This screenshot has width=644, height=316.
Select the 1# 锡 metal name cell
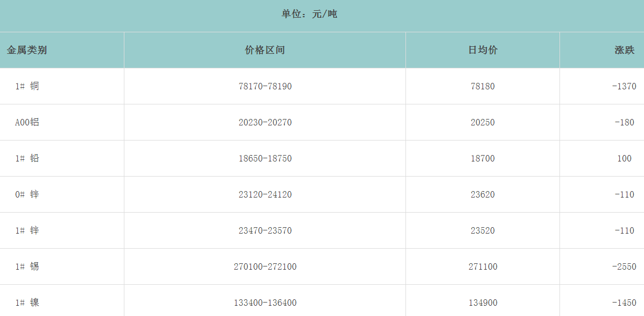click(x=27, y=266)
